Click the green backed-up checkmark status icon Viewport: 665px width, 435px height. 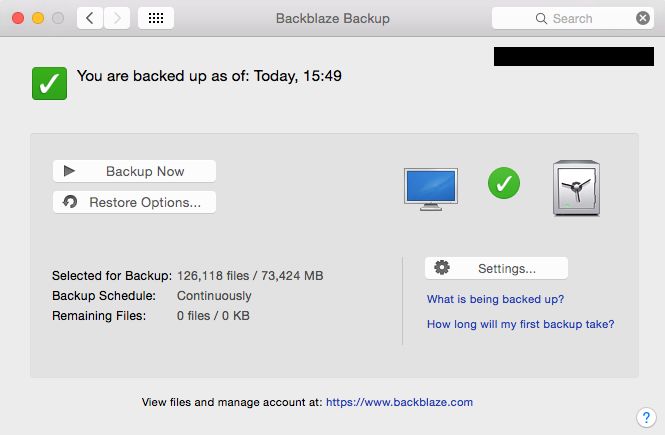49,83
